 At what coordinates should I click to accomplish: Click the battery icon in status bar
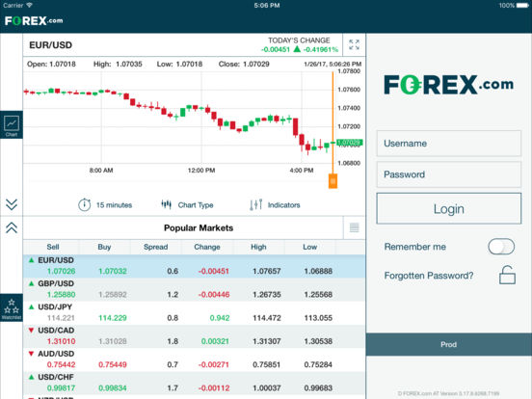coord(522,6)
